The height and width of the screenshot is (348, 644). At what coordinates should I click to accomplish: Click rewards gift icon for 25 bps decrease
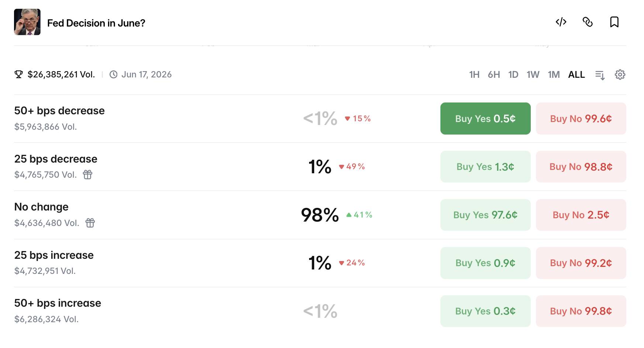[x=87, y=174]
